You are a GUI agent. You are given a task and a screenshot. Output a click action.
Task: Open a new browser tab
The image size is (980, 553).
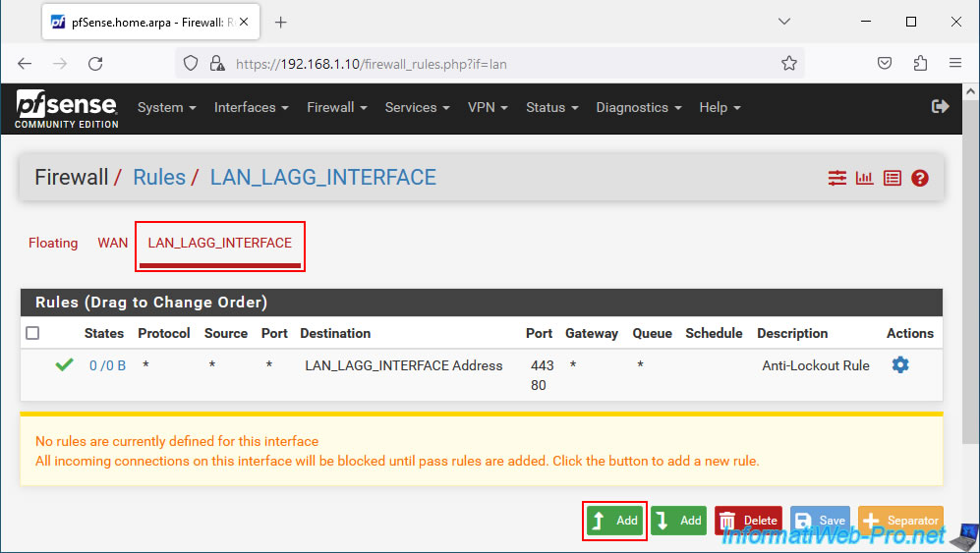click(280, 23)
